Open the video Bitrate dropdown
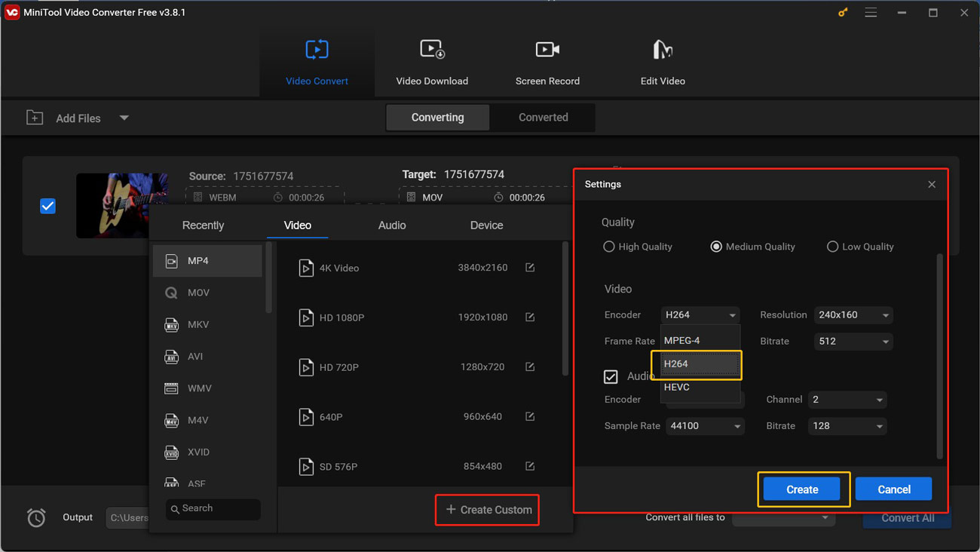This screenshot has width=980, height=552. pyautogui.click(x=853, y=342)
